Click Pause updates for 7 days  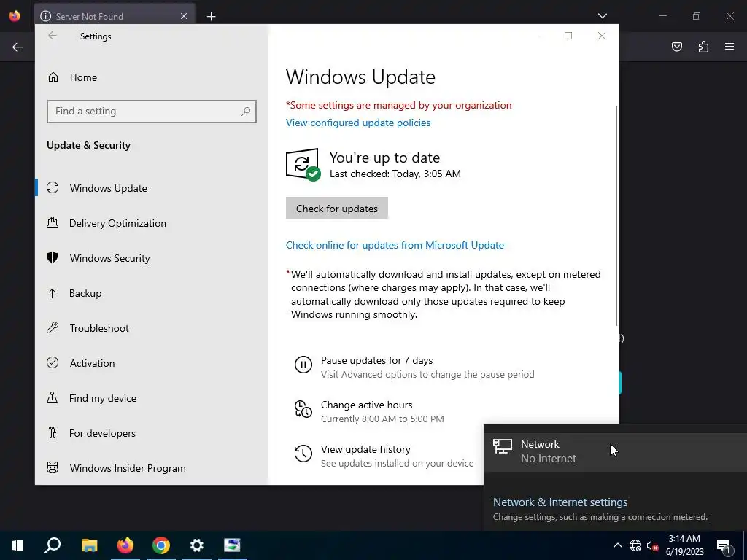tap(377, 360)
